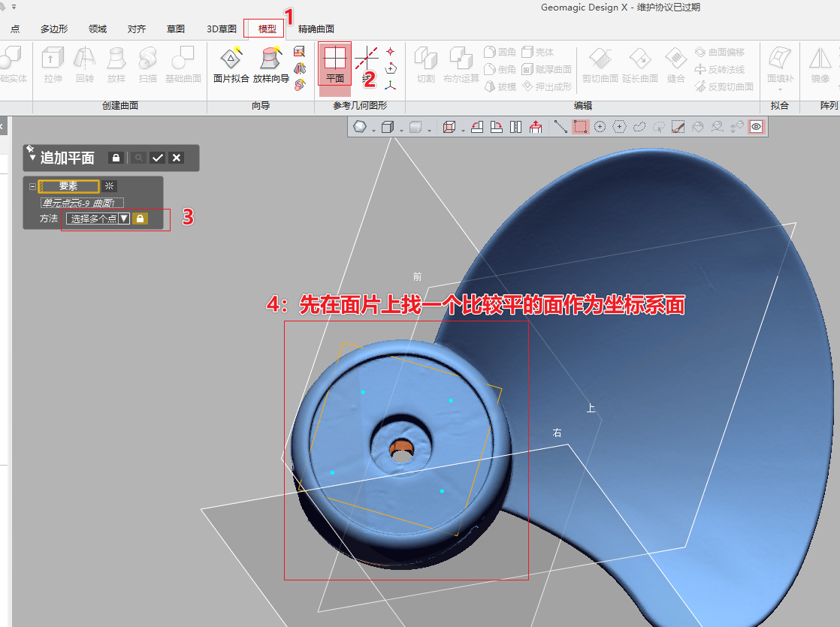The image size is (840, 627).
Task: Confirm the plane with the checkmark button
Action: (158, 158)
